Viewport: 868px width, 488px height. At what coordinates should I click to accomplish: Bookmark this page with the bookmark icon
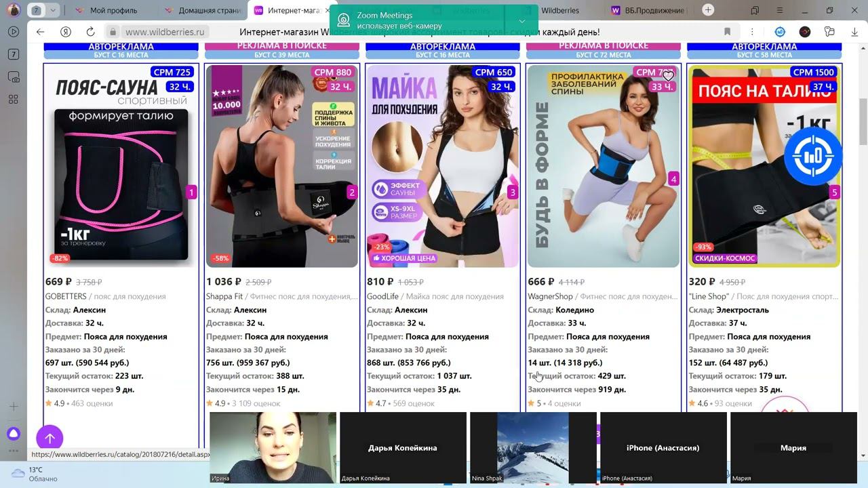pyautogui.click(x=727, y=32)
